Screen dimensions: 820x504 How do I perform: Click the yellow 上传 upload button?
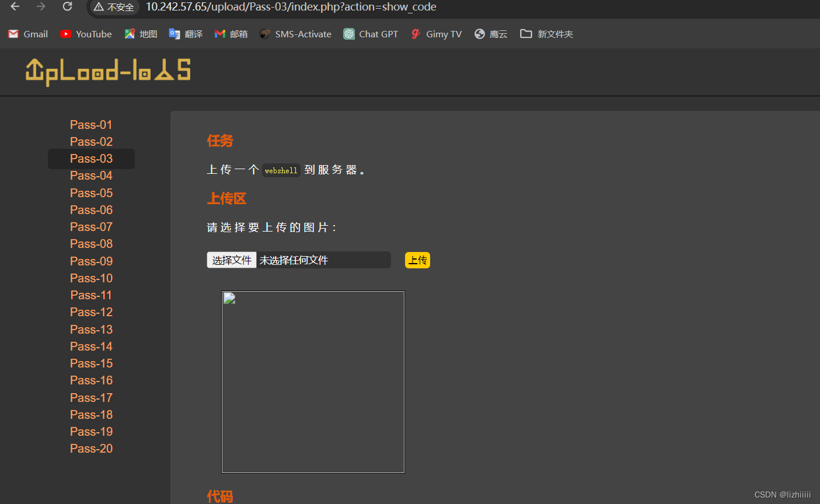pyautogui.click(x=417, y=260)
